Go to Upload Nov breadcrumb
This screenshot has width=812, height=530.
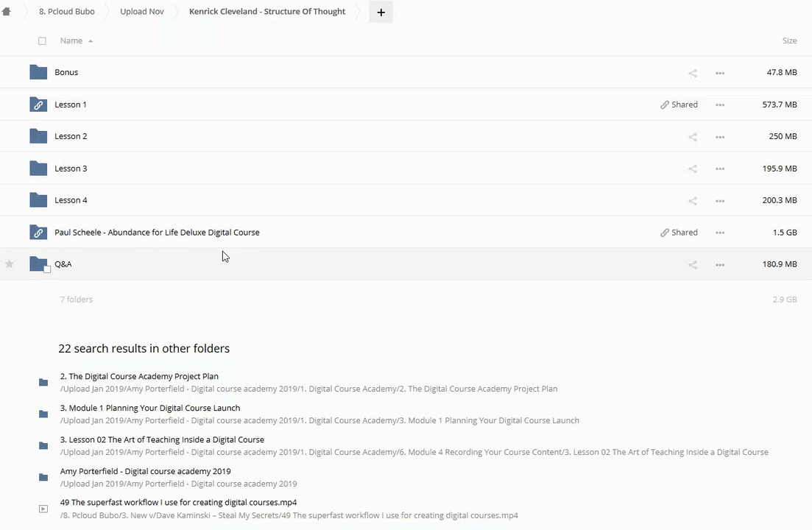[x=142, y=12]
